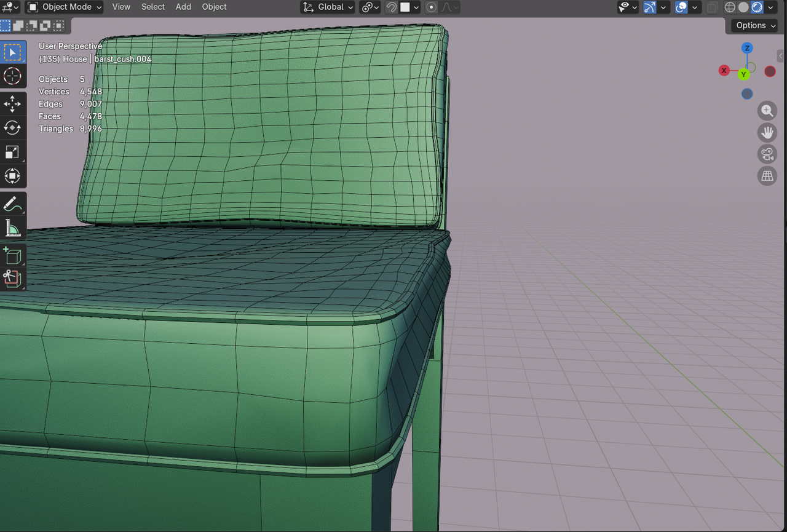Click the blue Z axis on navigation gizmo

coord(747,48)
